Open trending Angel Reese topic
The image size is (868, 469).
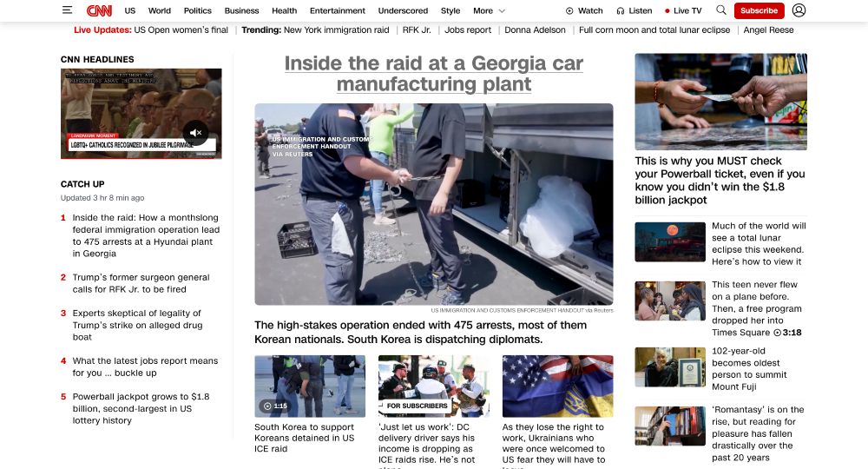click(768, 30)
